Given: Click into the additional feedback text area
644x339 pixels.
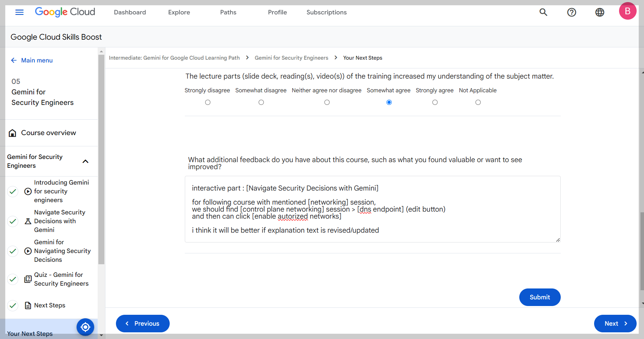Looking at the screenshot, I should [x=372, y=209].
